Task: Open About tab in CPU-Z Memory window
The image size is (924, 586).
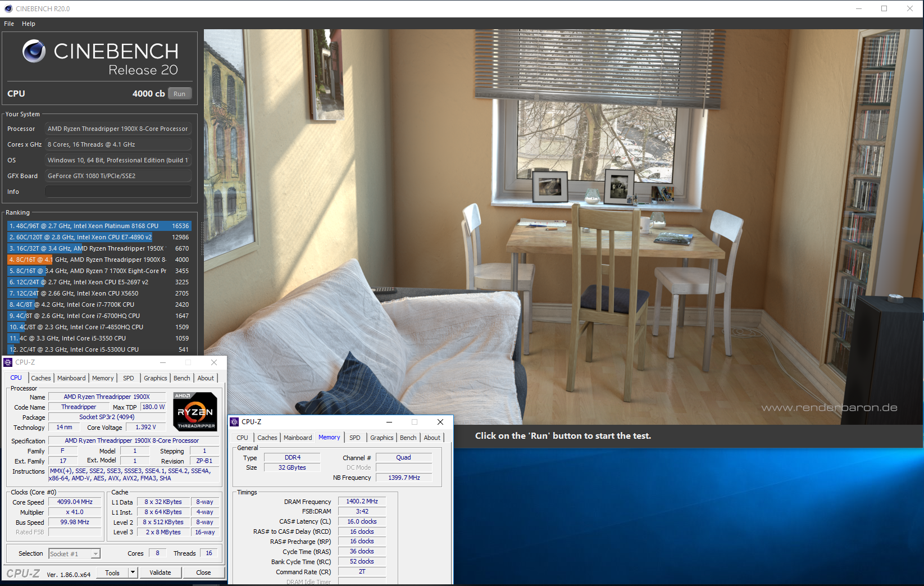Action: [x=432, y=438]
